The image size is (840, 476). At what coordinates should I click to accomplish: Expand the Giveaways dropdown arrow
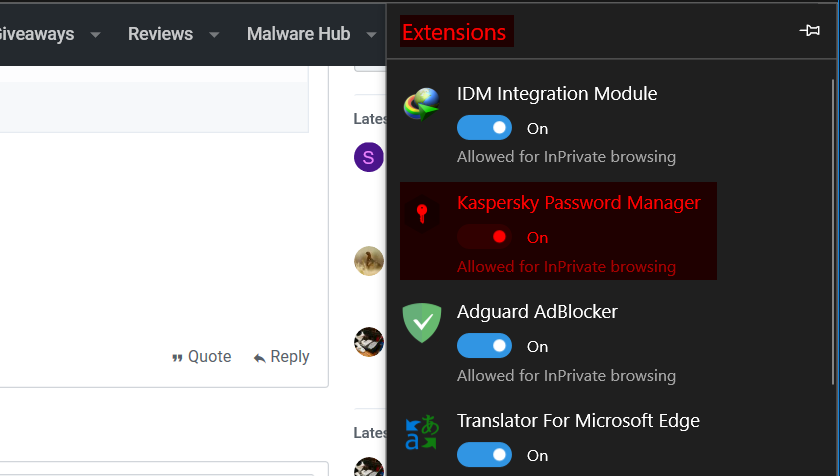[x=96, y=34]
